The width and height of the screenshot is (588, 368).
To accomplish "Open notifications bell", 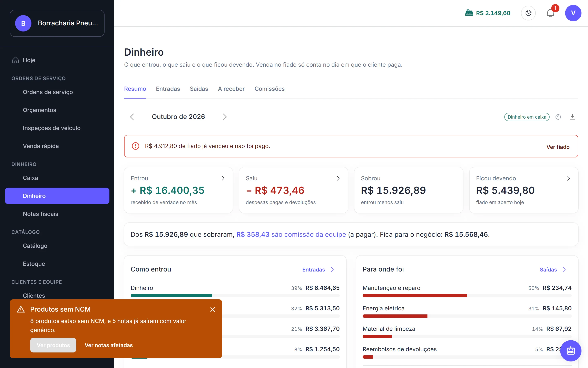I will coord(550,13).
